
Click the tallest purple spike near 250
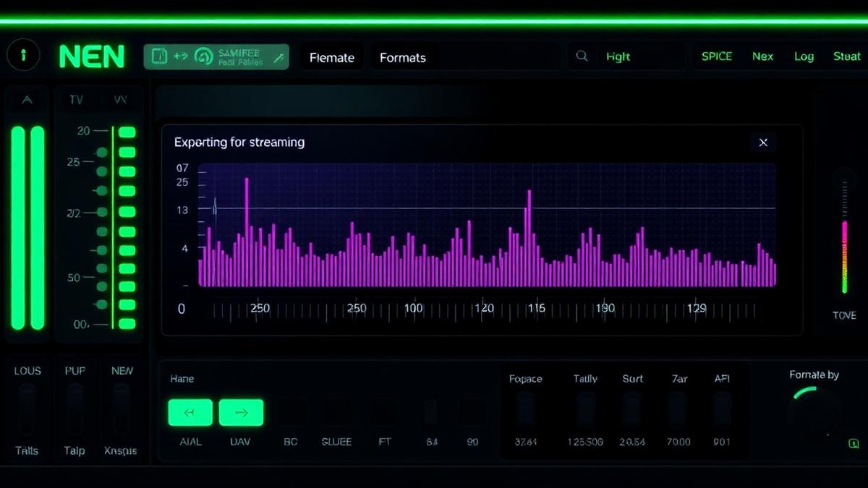pyautogui.click(x=247, y=231)
